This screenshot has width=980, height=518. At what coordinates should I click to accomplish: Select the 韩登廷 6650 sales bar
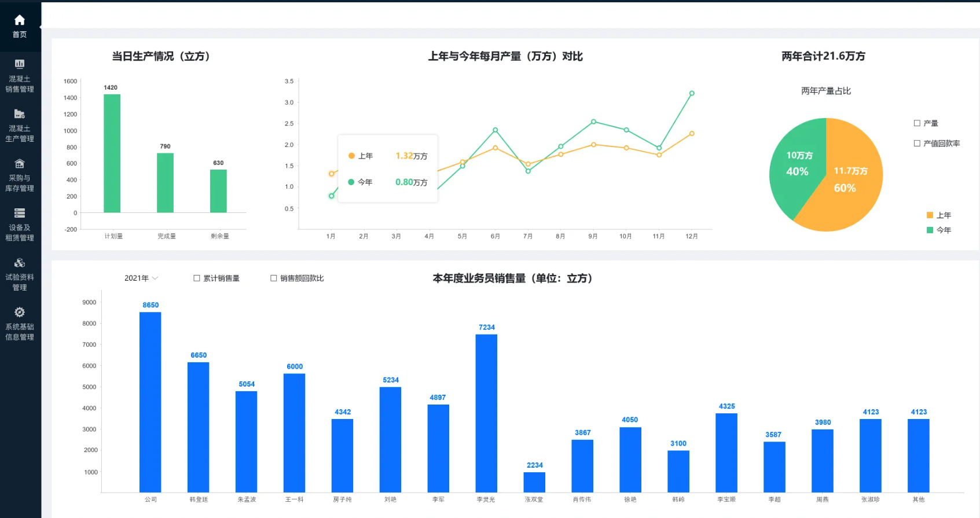(x=199, y=427)
